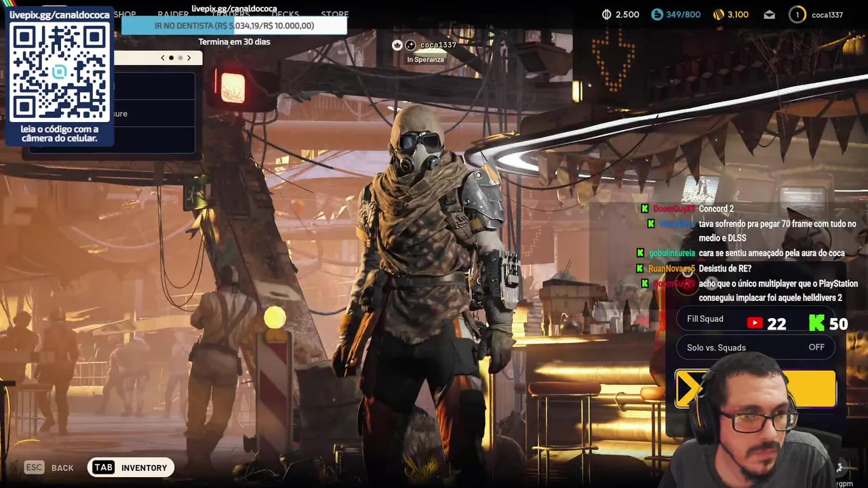Click the blue 349/800 cred icon
Screen dimensions: 868x488
[656, 14]
